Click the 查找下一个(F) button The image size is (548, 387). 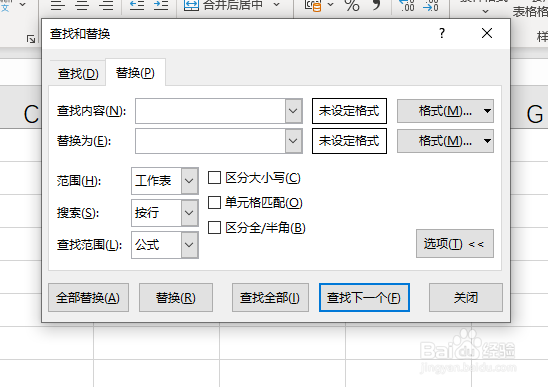[364, 298]
